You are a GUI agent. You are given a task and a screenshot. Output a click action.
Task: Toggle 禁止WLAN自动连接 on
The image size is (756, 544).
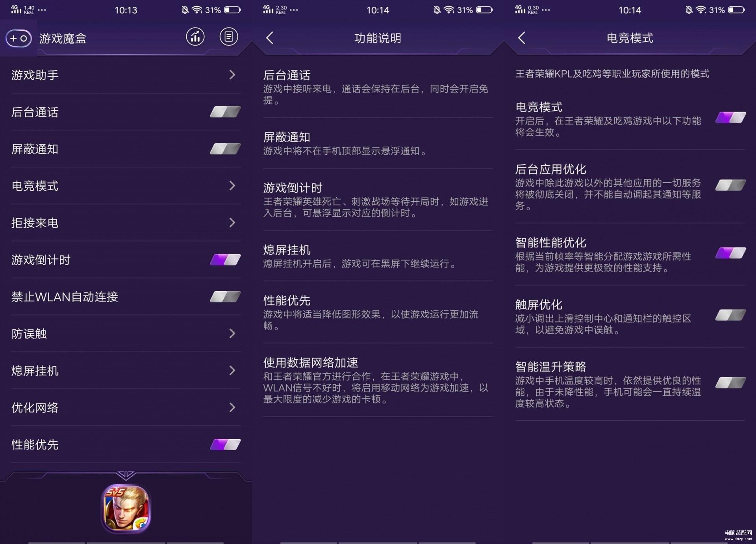click(225, 297)
